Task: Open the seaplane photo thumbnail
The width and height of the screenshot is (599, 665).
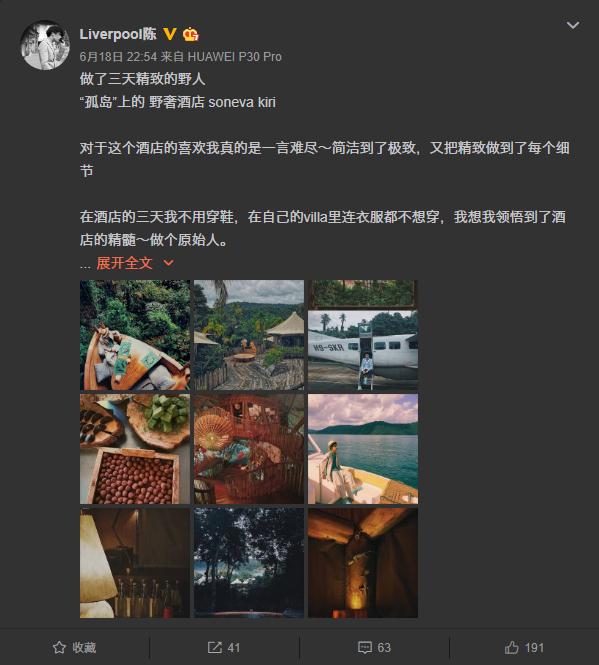Action: pyautogui.click(x=363, y=335)
